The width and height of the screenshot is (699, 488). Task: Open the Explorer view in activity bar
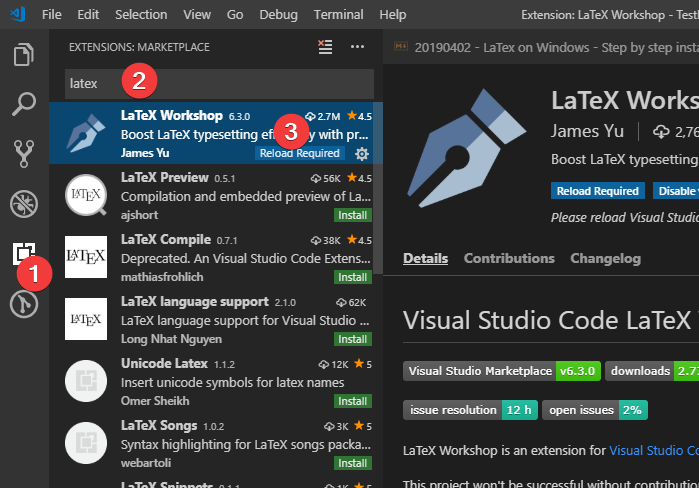pyautogui.click(x=24, y=54)
